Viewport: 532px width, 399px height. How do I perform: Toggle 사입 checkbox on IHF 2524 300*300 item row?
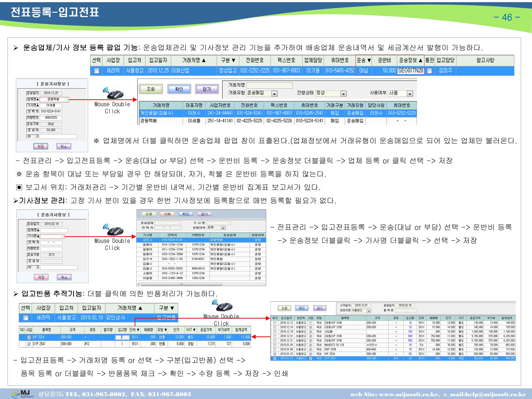[x=29, y=337]
